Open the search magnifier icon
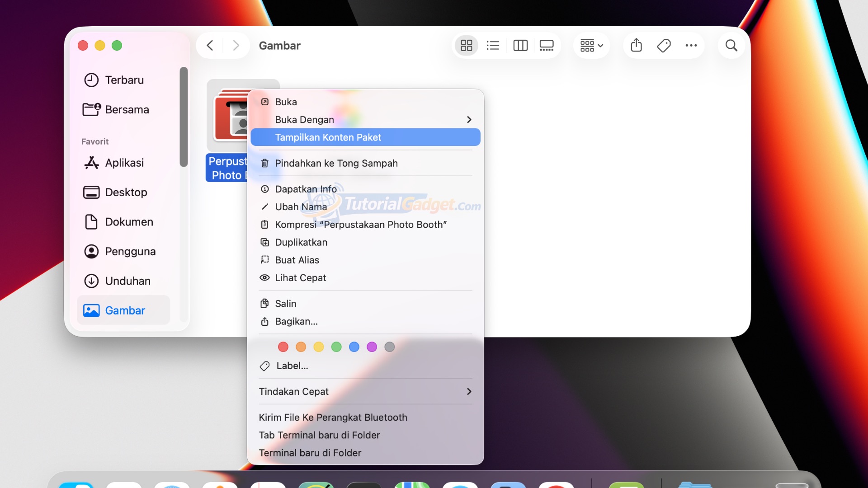Image resolution: width=868 pixels, height=488 pixels. 731,46
